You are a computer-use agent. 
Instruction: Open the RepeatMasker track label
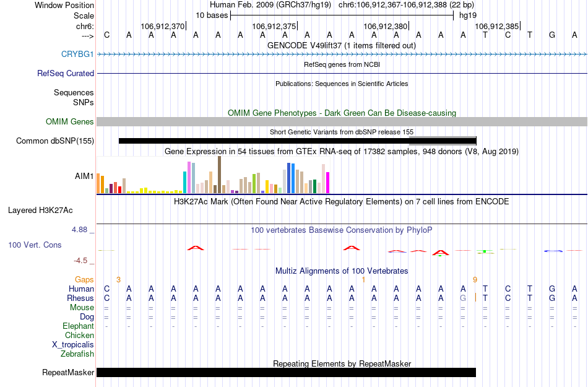click(68, 372)
